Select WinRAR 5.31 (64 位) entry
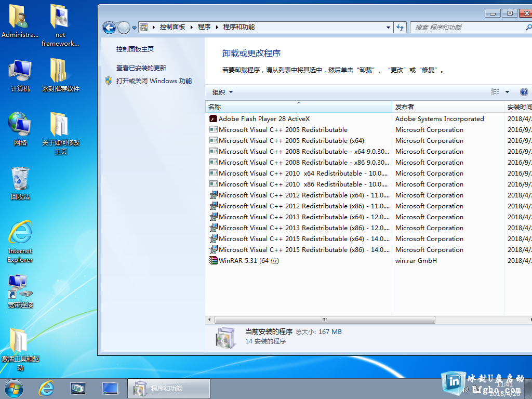Image resolution: width=532 pixels, height=399 pixels. [249, 261]
